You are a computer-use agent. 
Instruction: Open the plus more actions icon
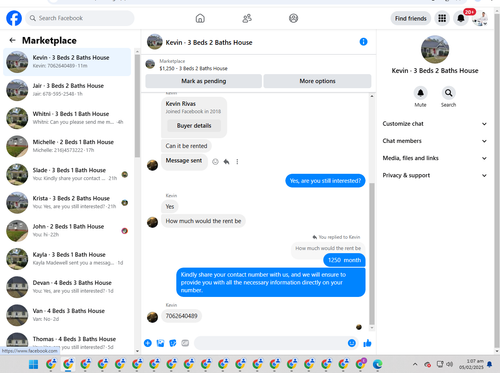click(x=148, y=343)
